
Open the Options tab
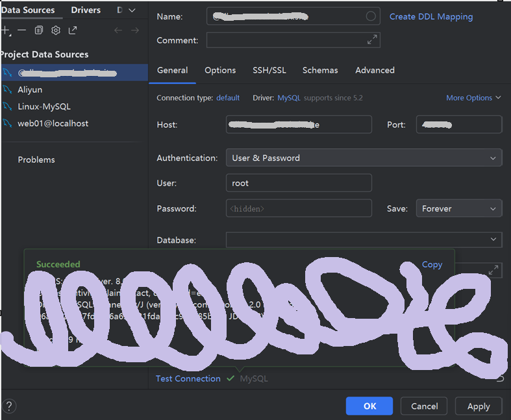click(220, 70)
